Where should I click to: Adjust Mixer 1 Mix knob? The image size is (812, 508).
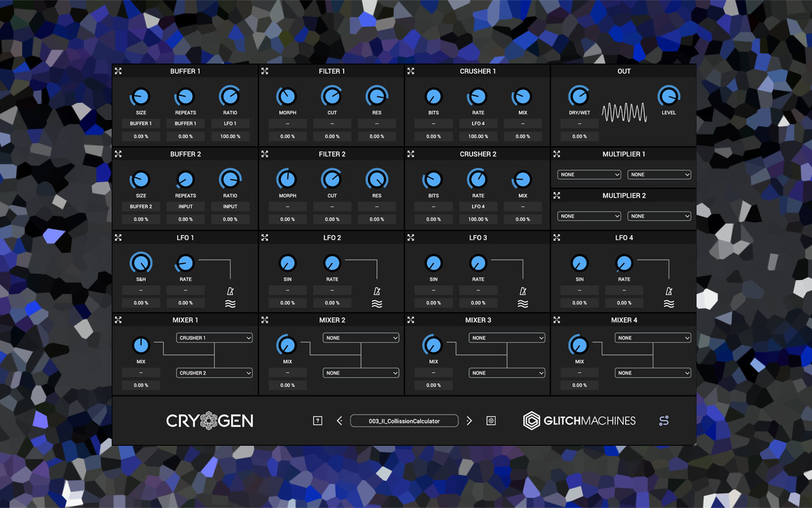click(141, 345)
